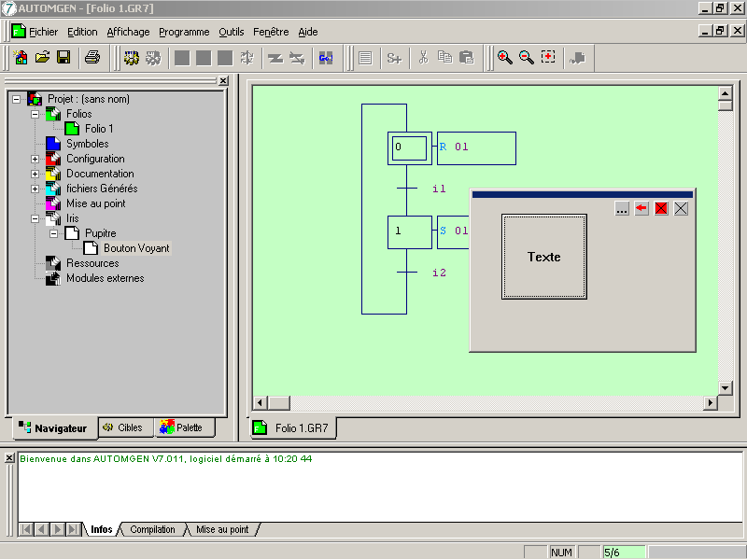Screen dimensions: 747x560
Task: Open the Programme menu
Action: coord(184,32)
